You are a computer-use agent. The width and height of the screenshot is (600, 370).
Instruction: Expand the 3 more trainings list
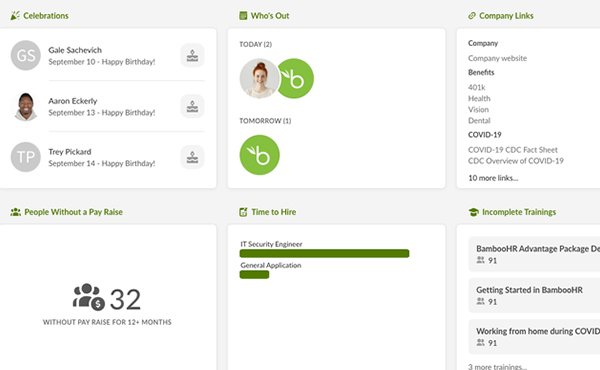497,367
